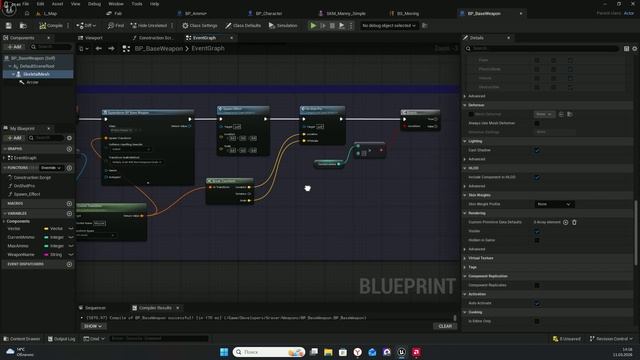Open the Functions Override dropdown
Screen dimensions: 640x360
[x=51, y=168]
